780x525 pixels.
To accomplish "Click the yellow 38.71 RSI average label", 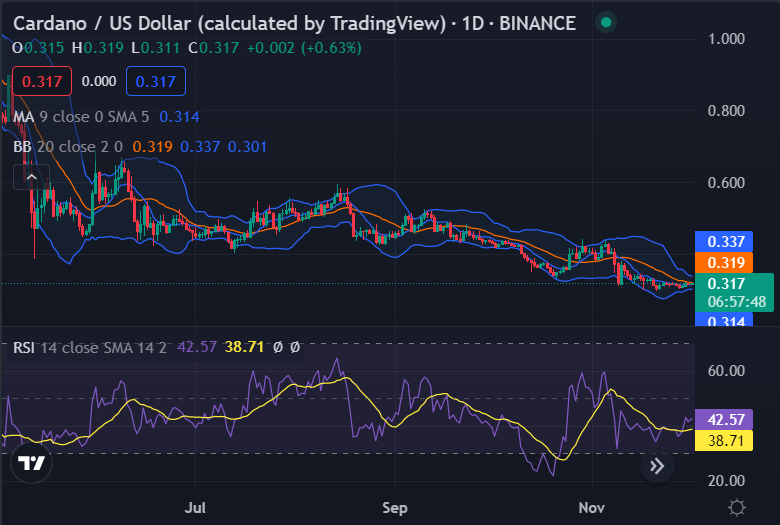I will click(724, 440).
